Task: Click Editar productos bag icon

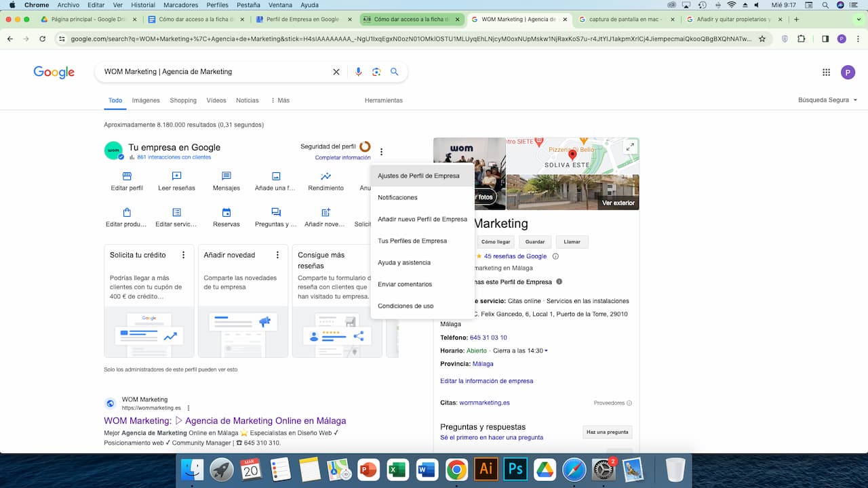Action: 127,213
